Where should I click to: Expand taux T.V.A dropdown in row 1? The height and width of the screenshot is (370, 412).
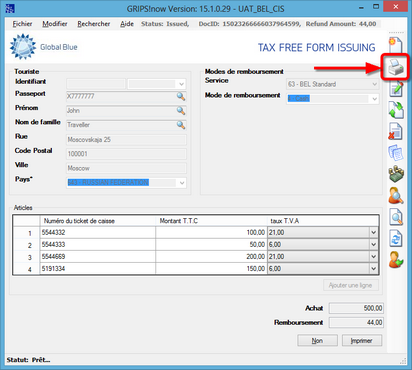click(x=374, y=233)
